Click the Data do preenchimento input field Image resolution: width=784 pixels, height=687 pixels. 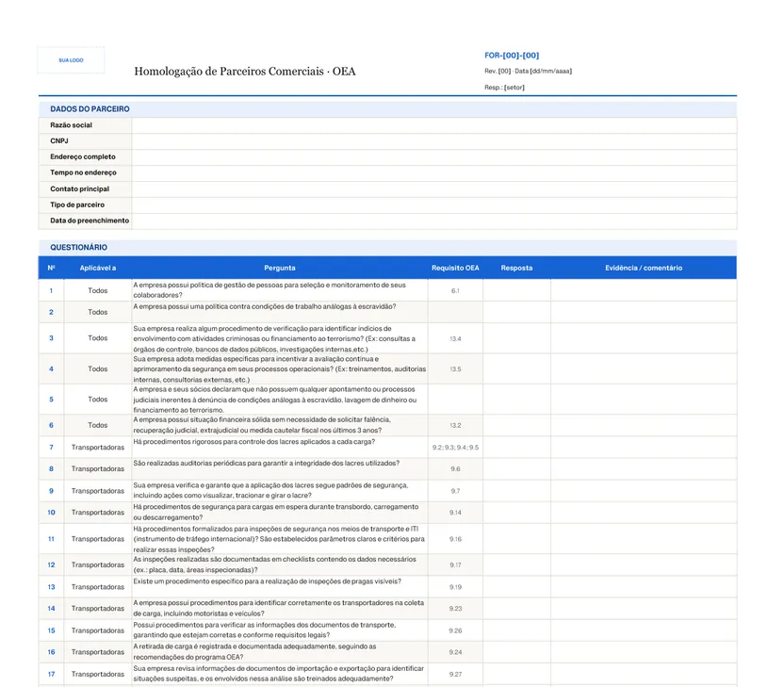click(x=434, y=221)
